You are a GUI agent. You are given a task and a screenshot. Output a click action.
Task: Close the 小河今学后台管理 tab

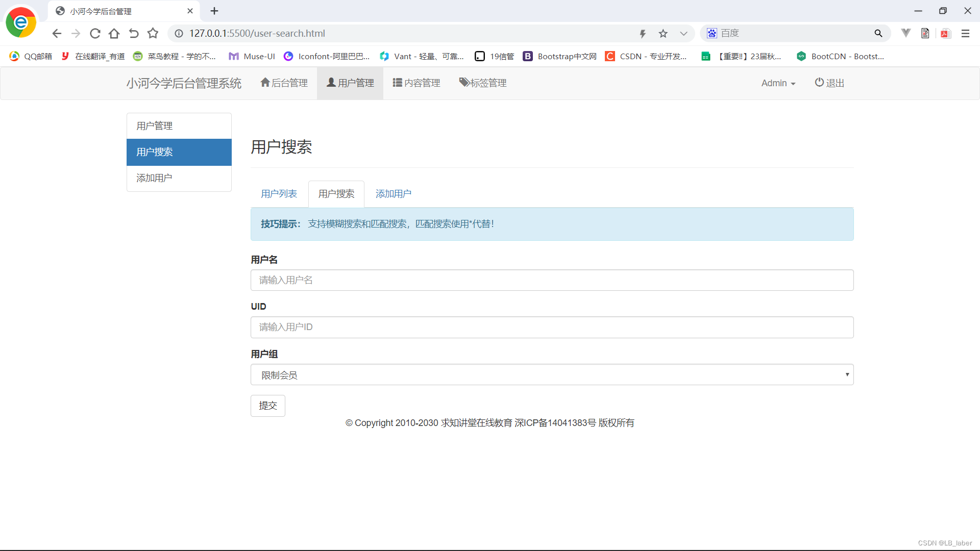(190, 11)
